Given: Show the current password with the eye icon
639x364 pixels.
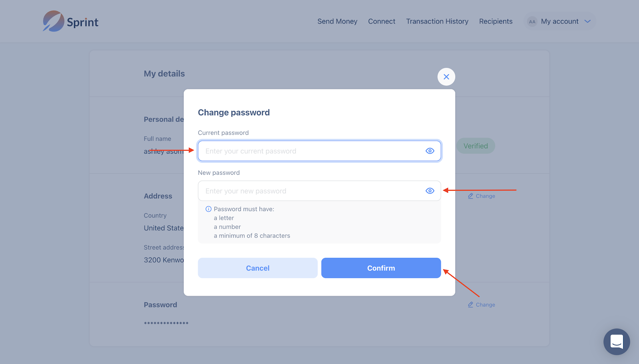Looking at the screenshot, I should point(430,151).
